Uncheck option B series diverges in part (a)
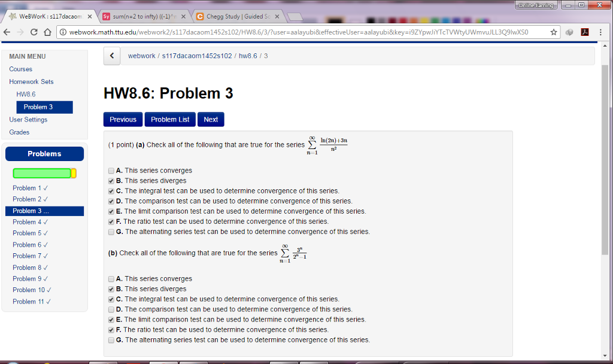 point(111,181)
